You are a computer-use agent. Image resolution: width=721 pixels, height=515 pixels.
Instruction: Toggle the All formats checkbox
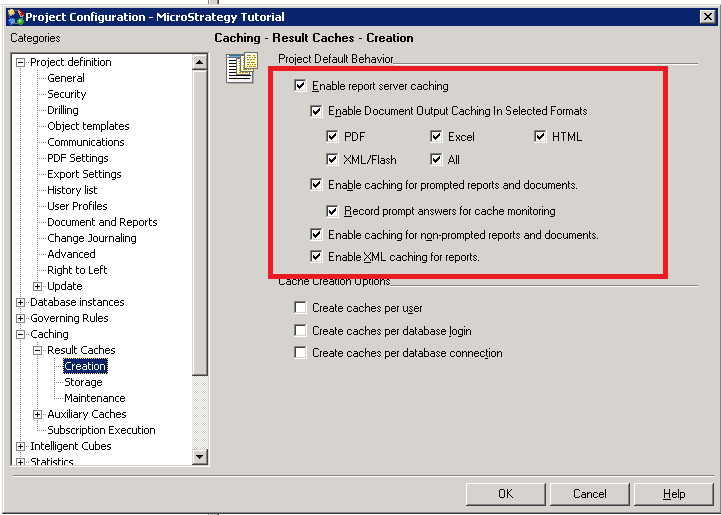436,160
